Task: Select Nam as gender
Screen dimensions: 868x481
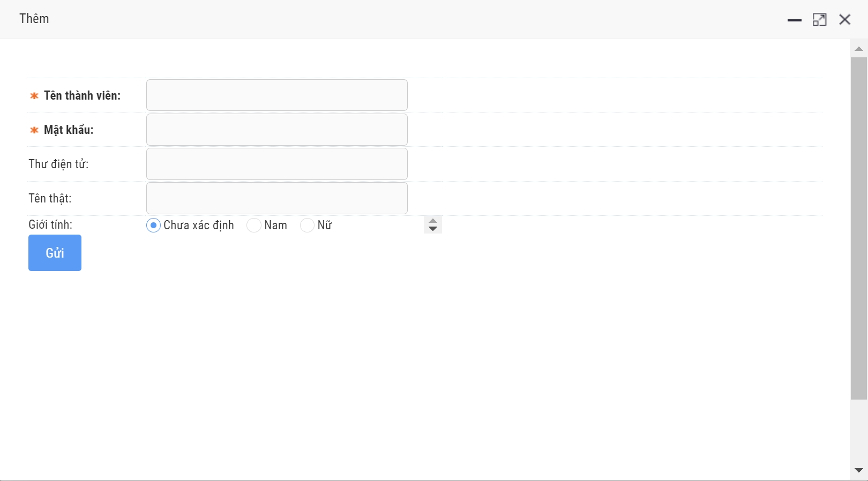Action: click(x=254, y=226)
